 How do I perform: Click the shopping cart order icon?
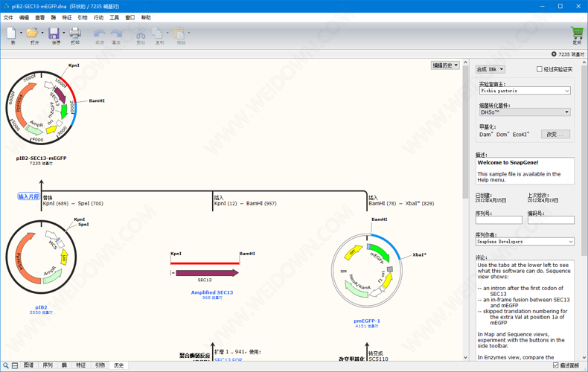click(x=576, y=33)
